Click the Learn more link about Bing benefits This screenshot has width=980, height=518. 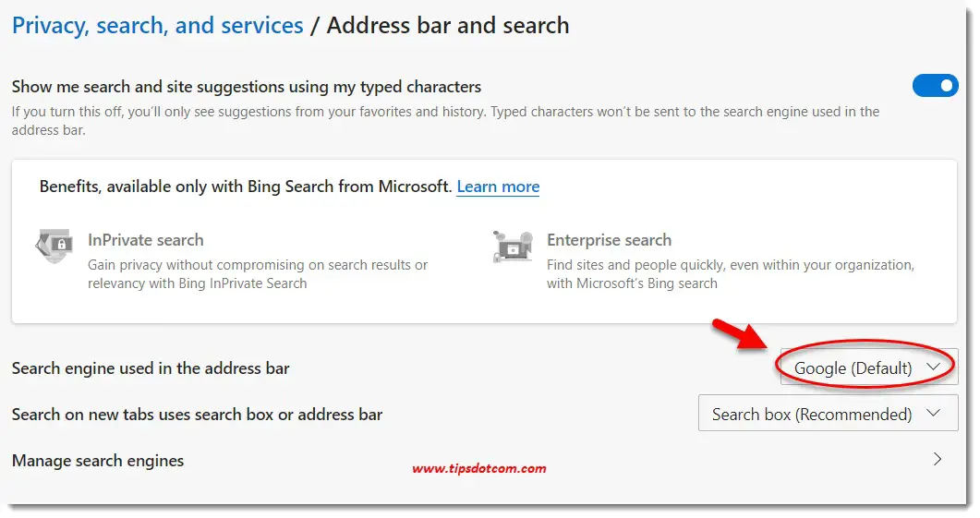[498, 187]
